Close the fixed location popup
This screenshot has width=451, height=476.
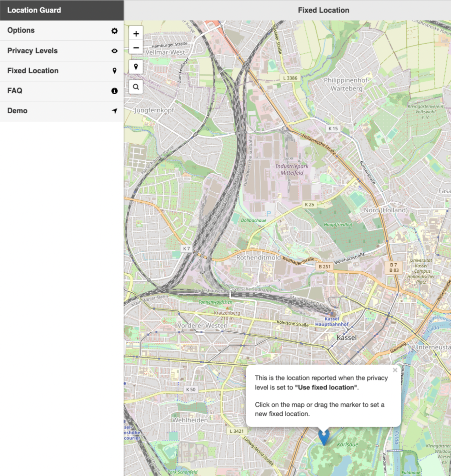(x=395, y=370)
